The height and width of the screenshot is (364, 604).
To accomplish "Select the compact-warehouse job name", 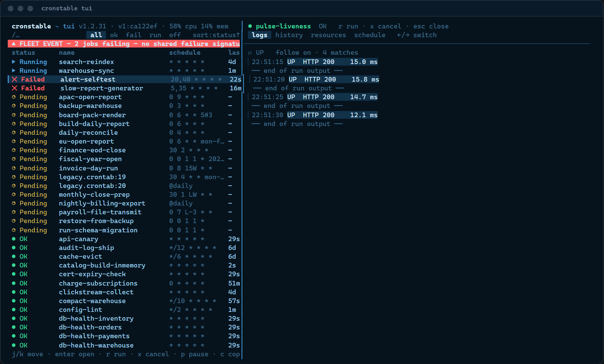I will 92,301.
